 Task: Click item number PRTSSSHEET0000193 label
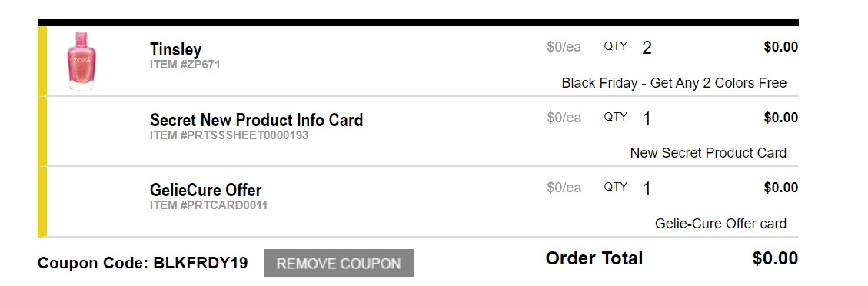[228, 135]
